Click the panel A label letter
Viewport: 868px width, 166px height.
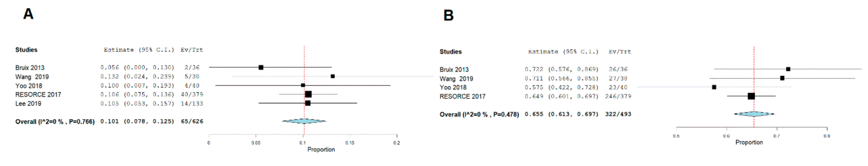[x=28, y=14]
